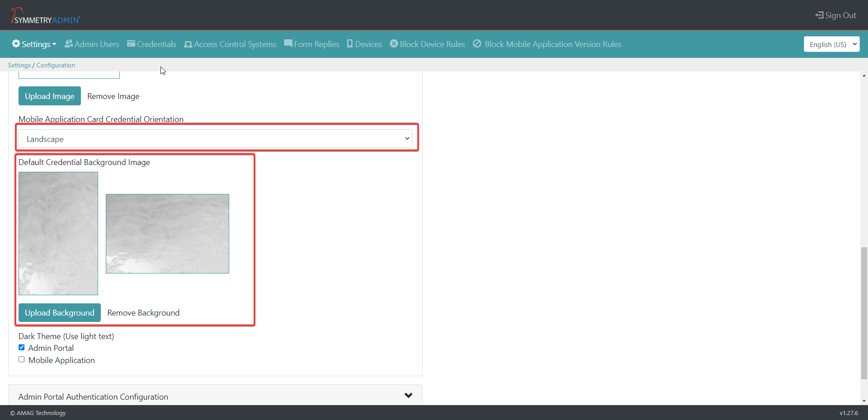Click the scrollbar up arrow
This screenshot has height=420, width=868.
(x=864, y=76)
